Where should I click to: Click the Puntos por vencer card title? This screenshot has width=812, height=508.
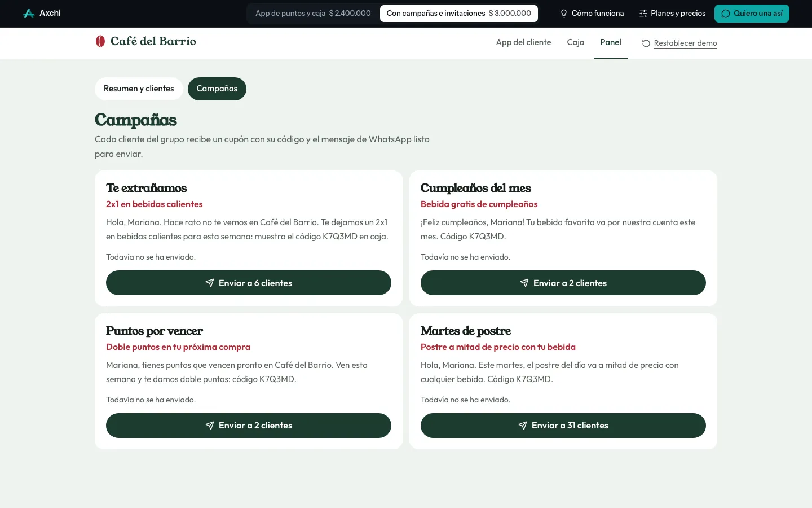(x=155, y=331)
